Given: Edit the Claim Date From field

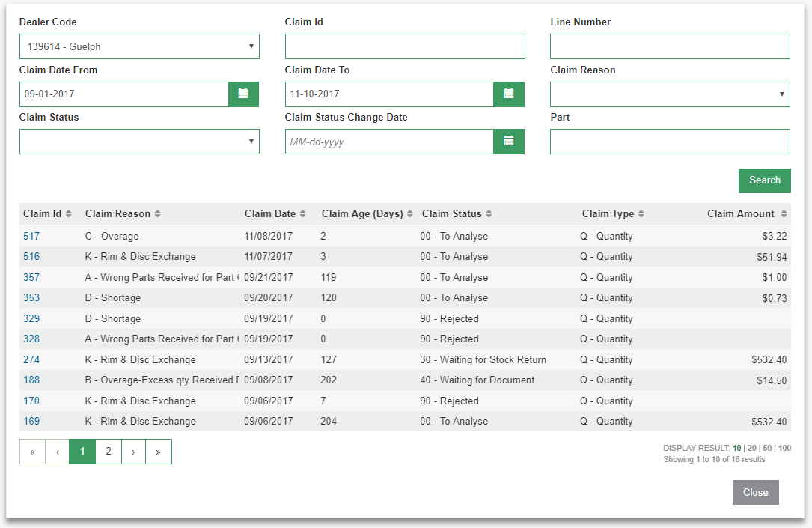Looking at the screenshot, I should point(124,94).
